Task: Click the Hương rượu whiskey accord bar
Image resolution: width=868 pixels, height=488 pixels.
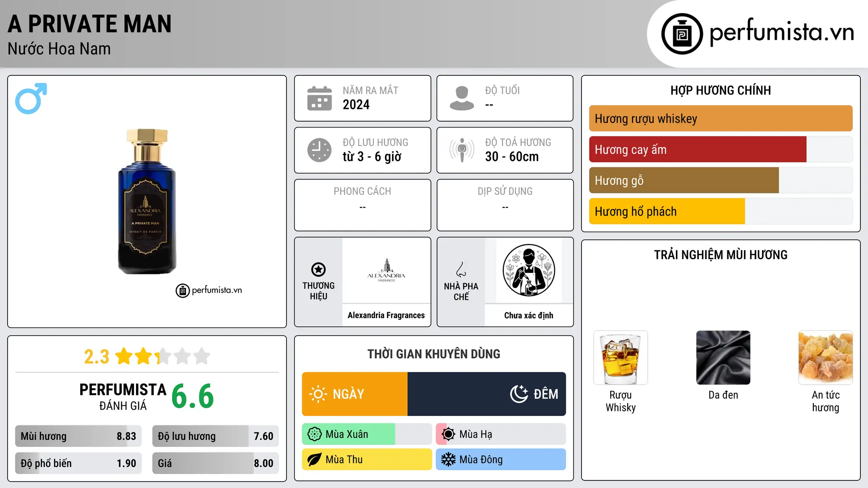Action: click(x=721, y=119)
